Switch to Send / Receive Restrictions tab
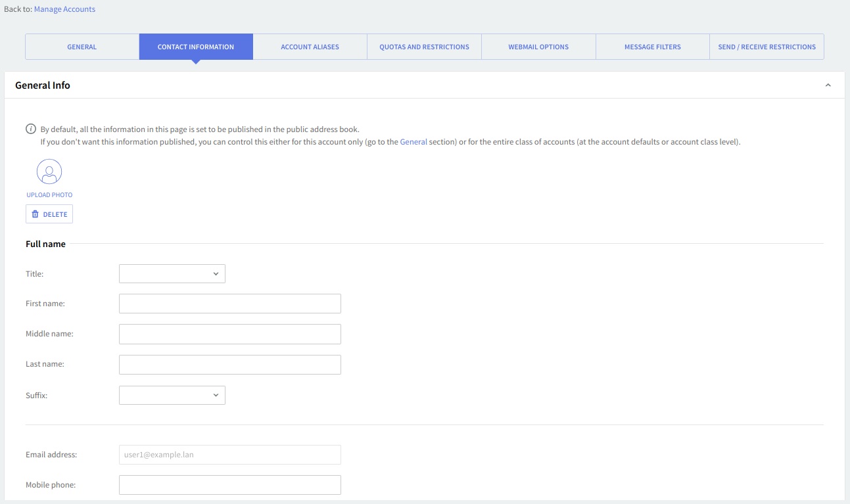 point(767,47)
